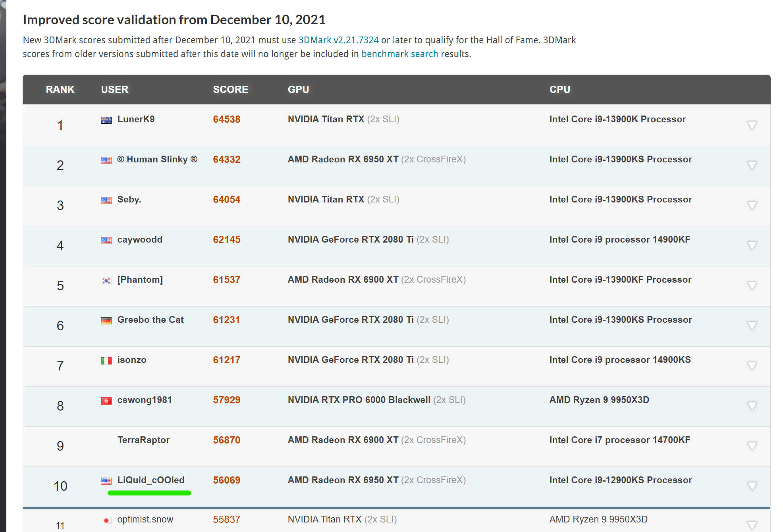Expand details for LunerK9's row
The width and height of the screenshot is (783, 532).
pyautogui.click(x=752, y=125)
